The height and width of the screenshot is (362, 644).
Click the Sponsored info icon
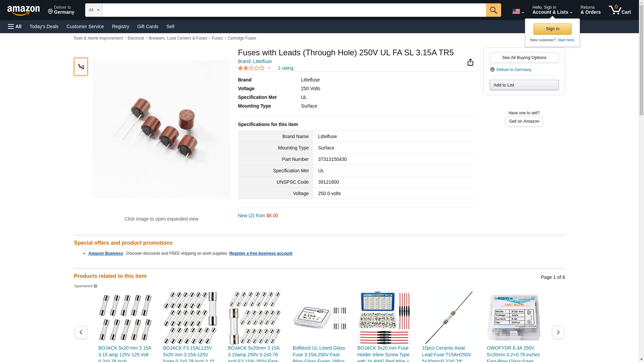pos(95,286)
